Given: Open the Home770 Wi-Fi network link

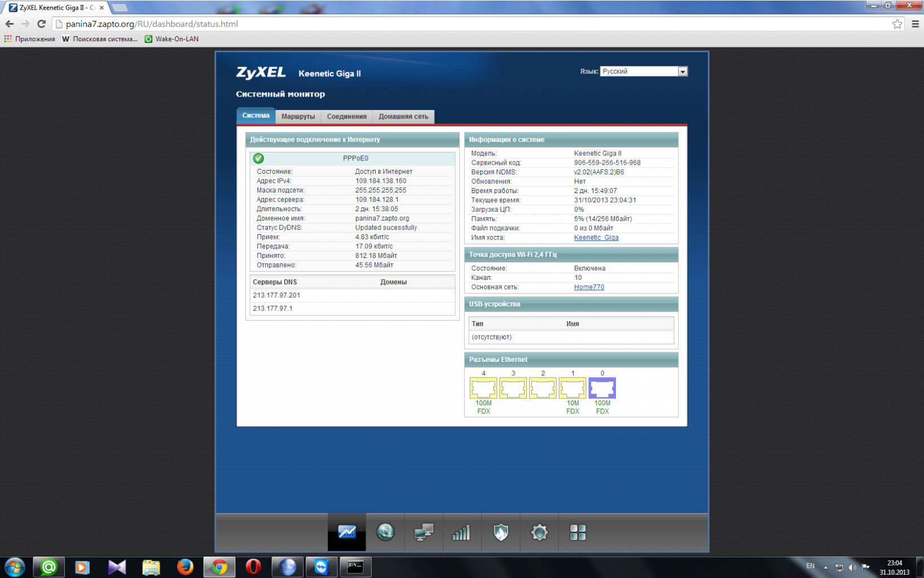Looking at the screenshot, I should click(x=589, y=287).
